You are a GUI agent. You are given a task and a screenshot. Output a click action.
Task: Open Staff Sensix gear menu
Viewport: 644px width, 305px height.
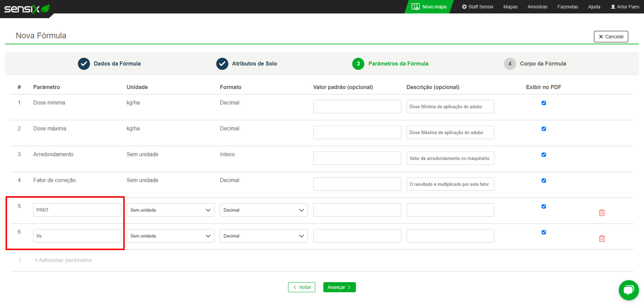coord(477,7)
